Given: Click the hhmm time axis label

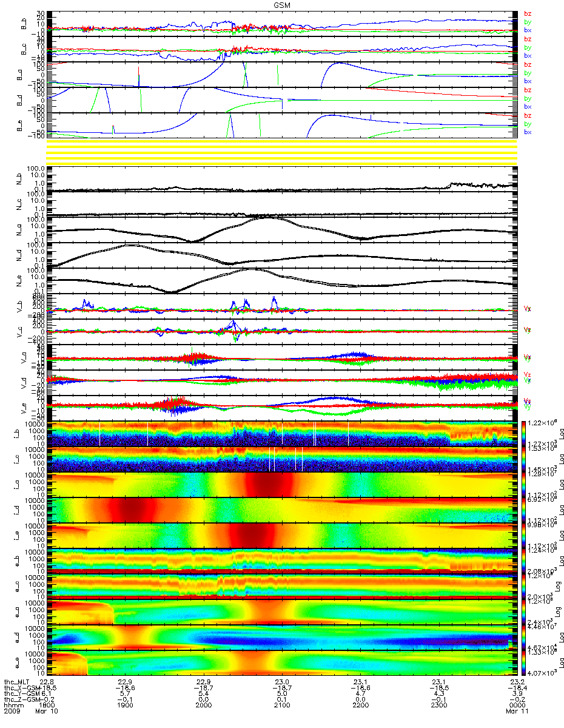Looking at the screenshot, I should [13, 706].
